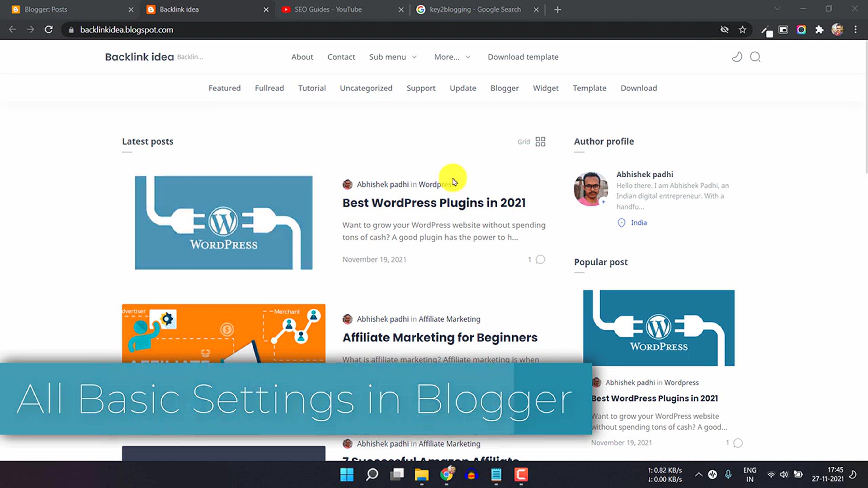Click Affiliate Marketing label on Beginners post
868x488 pixels.
[x=449, y=319]
